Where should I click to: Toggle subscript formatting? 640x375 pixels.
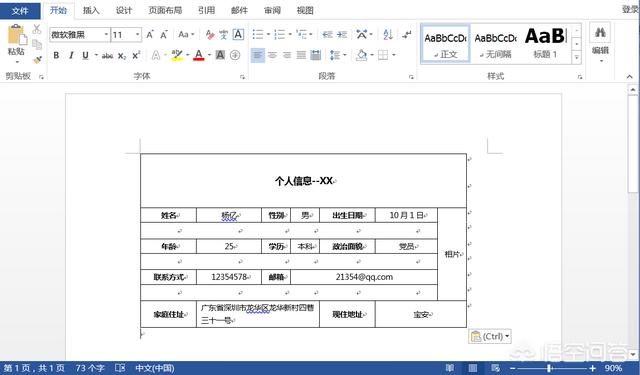pos(122,55)
